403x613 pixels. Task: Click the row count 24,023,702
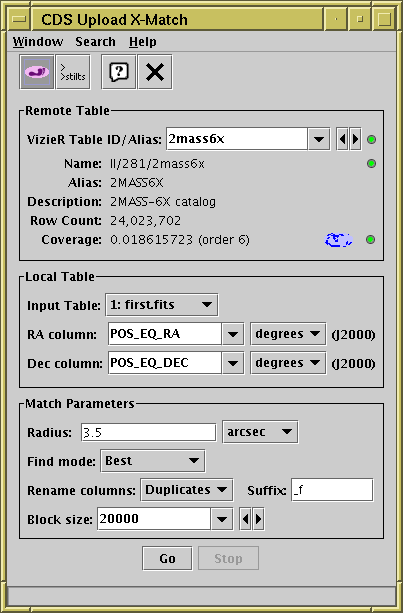point(145,221)
